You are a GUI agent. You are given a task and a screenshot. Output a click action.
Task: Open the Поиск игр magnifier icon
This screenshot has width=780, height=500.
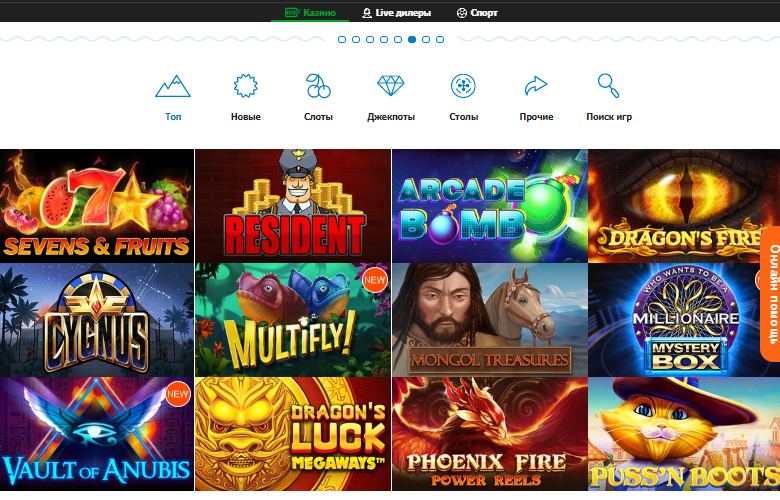pyautogui.click(x=608, y=86)
